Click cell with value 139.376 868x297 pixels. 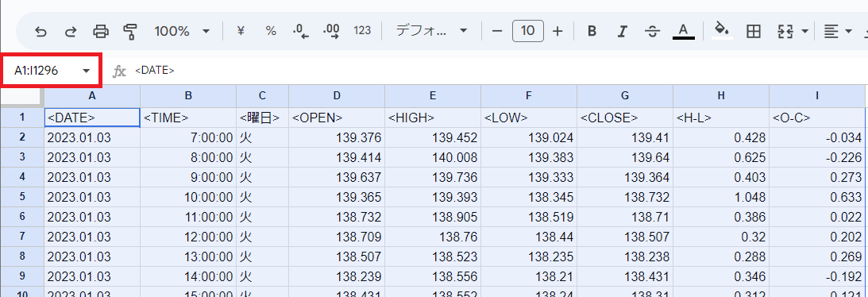point(337,137)
